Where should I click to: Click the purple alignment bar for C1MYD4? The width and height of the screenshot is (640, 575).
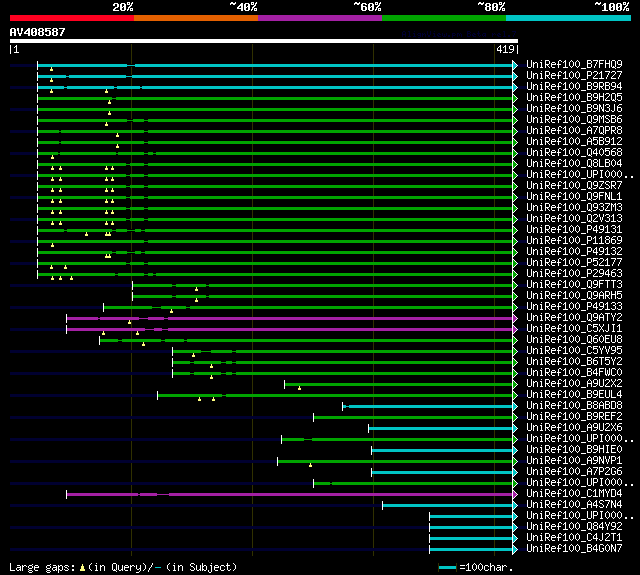[x=289, y=495]
